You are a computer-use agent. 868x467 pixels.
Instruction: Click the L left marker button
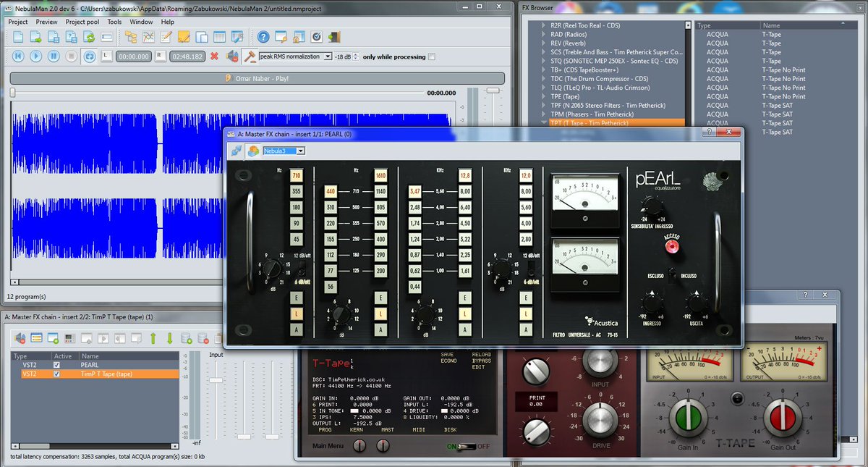pos(107,55)
